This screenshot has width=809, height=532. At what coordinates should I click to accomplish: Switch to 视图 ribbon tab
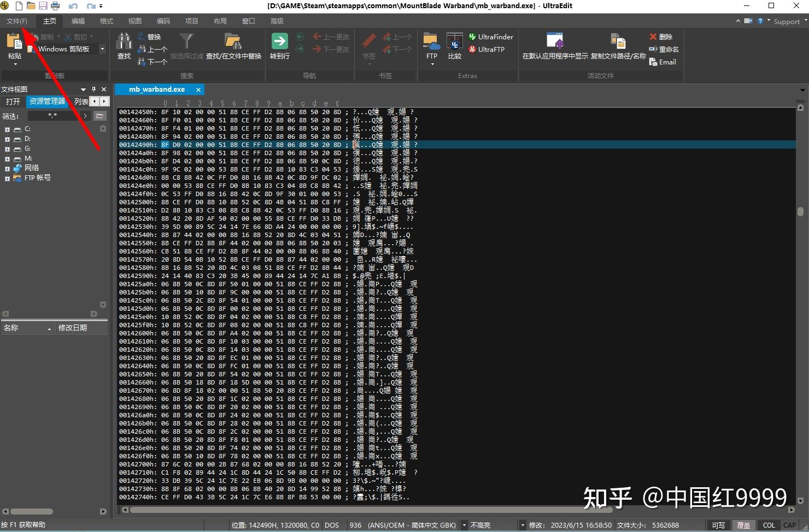click(135, 21)
